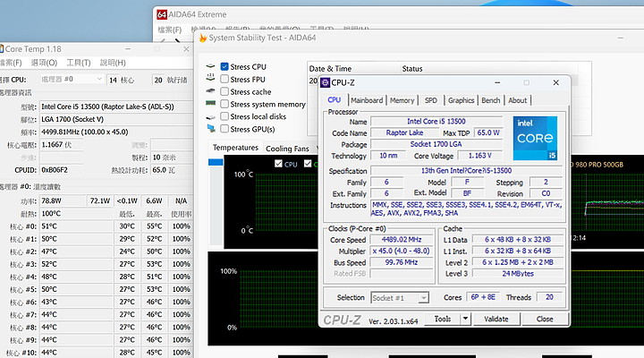Open the SPD tab in CPU-Z

431,100
